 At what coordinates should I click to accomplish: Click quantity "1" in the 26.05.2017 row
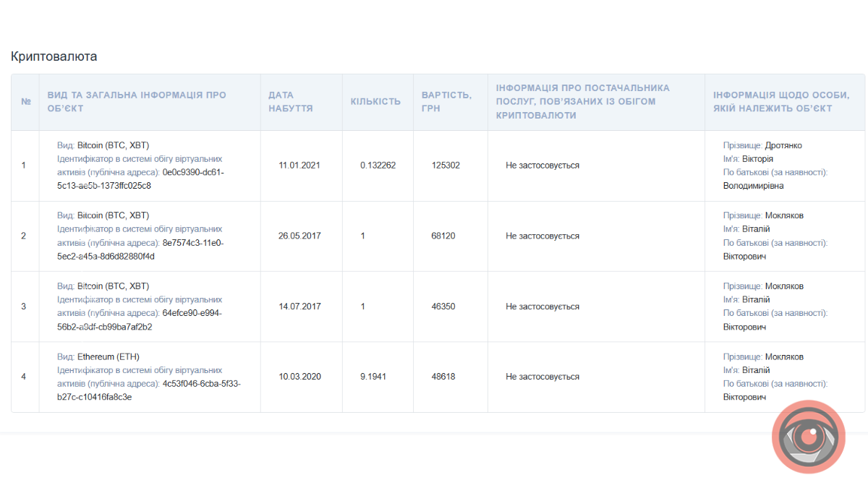click(x=363, y=236)
